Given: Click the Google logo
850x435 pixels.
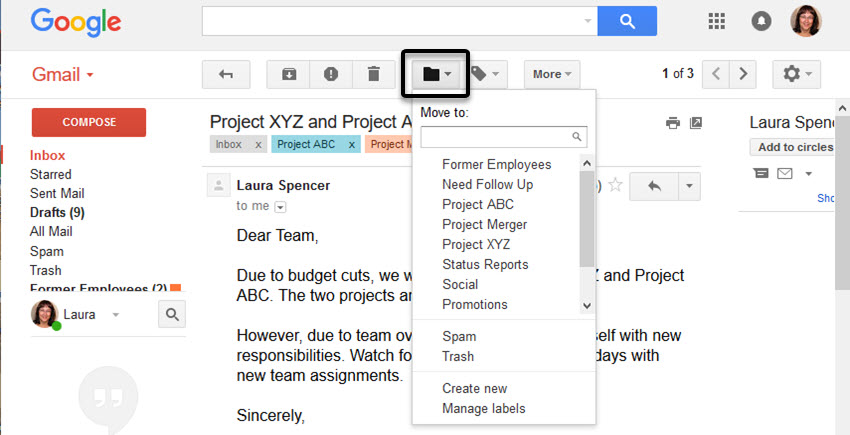Looking at the screenshot, I should pyautogui.click(x=76, y=23).
